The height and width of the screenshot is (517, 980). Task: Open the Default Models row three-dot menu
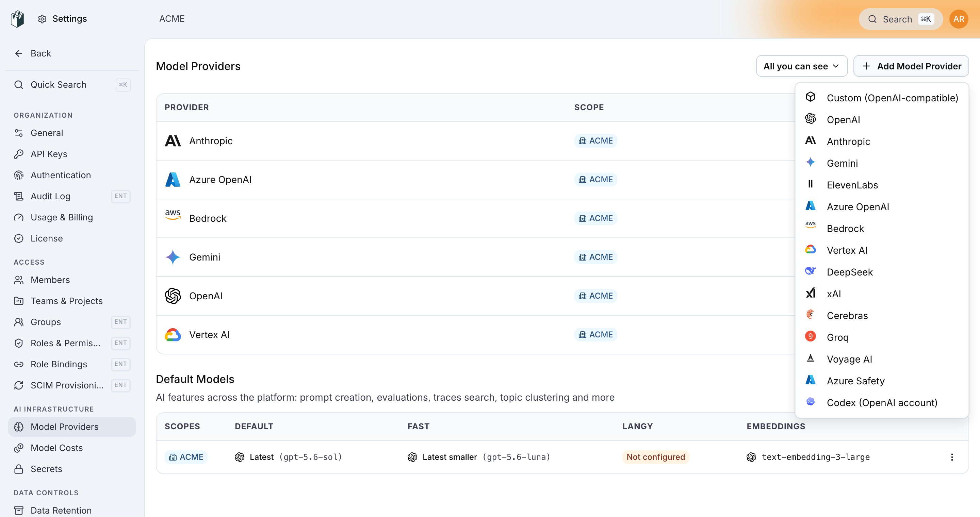[x=952, y=457]
